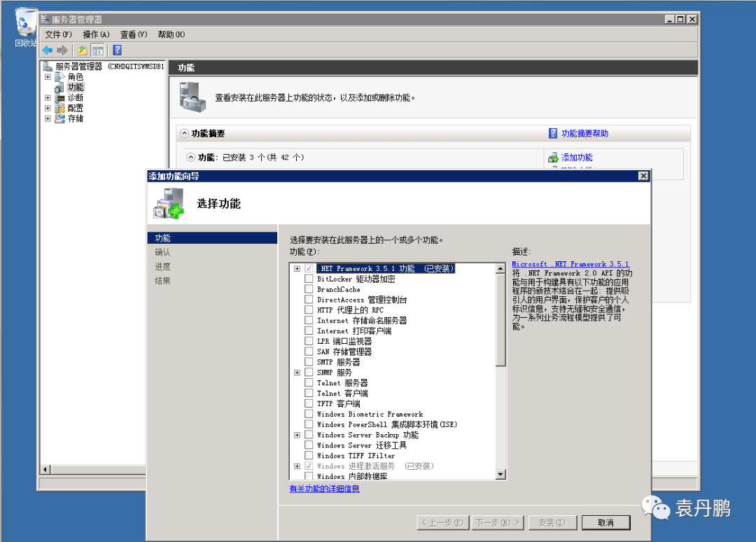756x542 pixels.
Task: Enable TFTP 客户端 checkbox
Action: (309, 403)
